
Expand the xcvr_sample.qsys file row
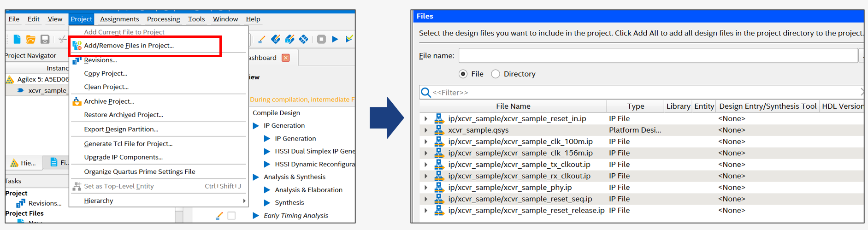tap(426, 130)
